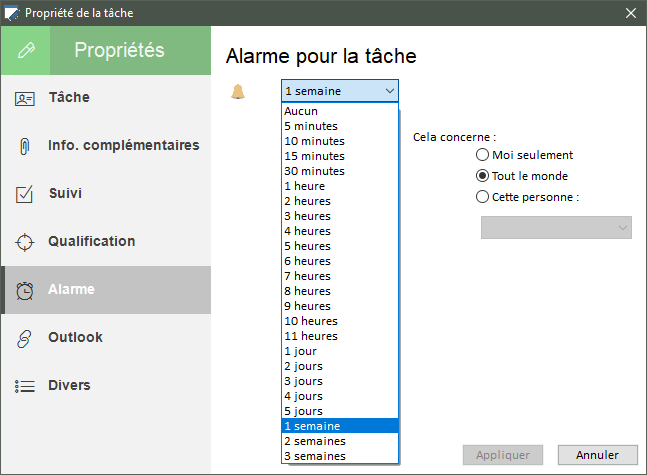Switch to the Qualification section

106,241
